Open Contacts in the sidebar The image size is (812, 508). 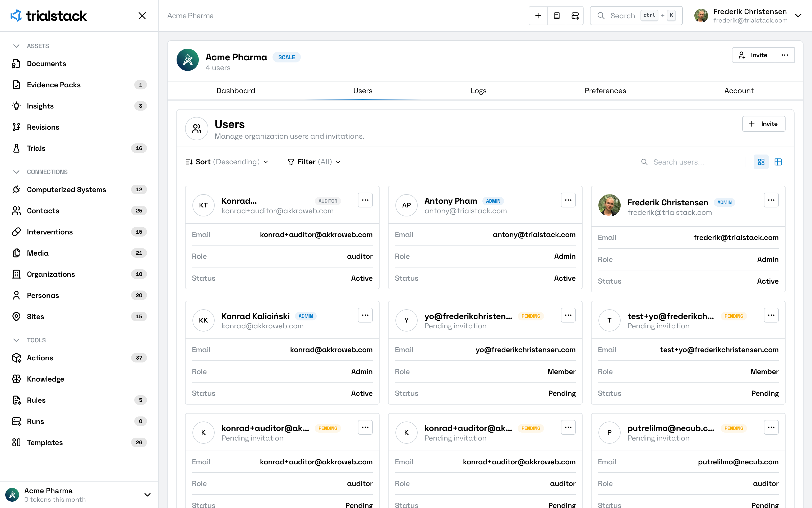coord(79,211)
